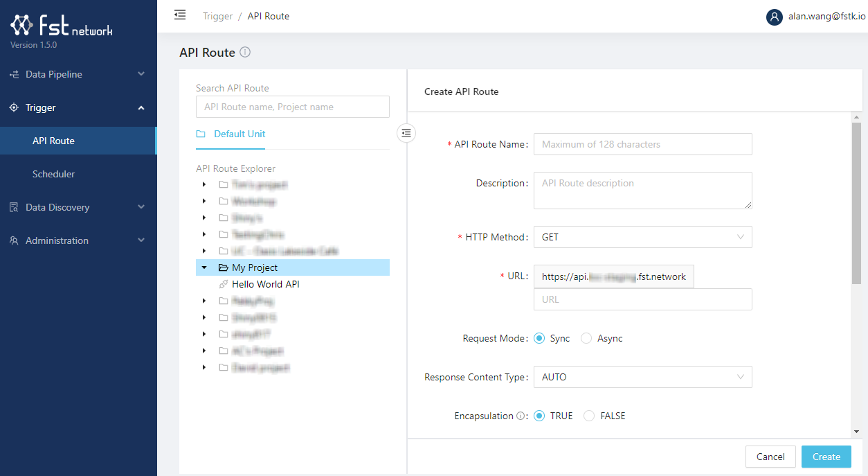Click the API Route Name input field

pos(642,144)
